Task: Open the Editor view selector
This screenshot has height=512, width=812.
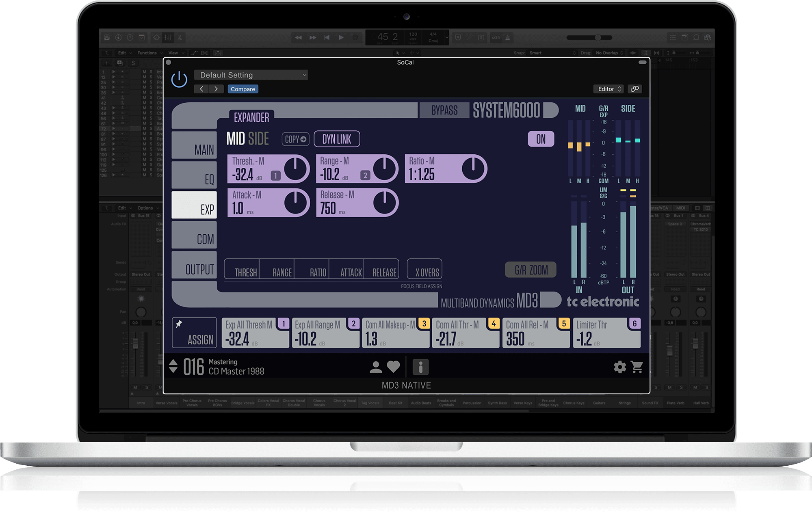Action: click(608, 89)
